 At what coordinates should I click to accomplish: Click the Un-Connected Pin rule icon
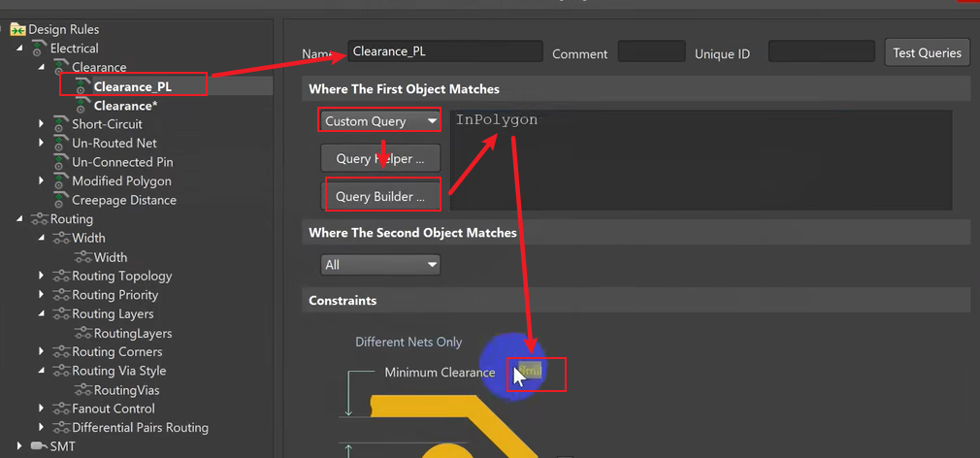point(61,162)
